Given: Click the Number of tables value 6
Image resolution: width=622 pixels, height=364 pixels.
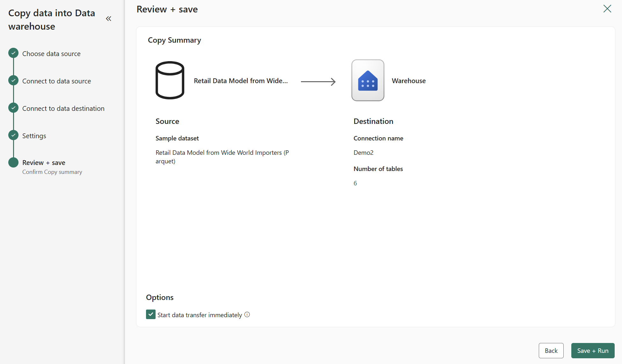Looking at the screenshot, I should coord(355,183).
